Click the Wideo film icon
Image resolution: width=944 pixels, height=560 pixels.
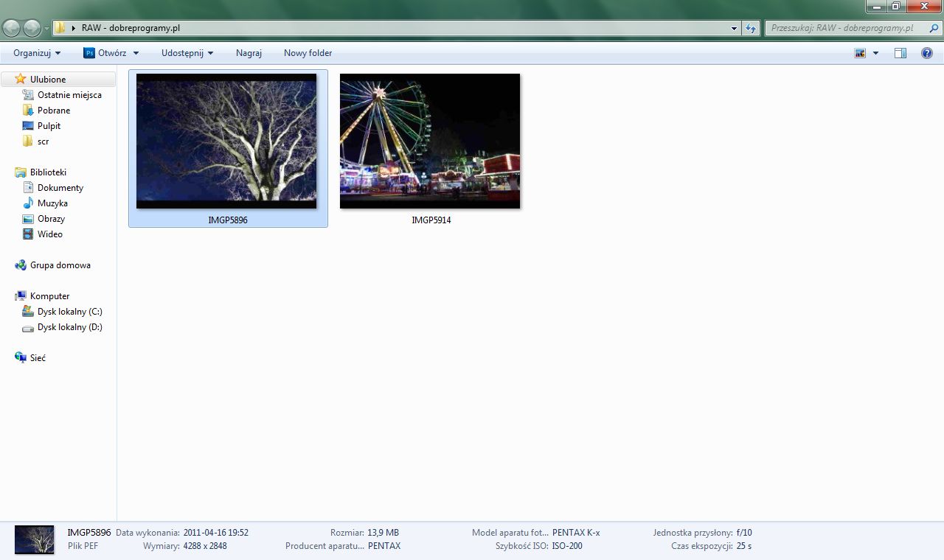28,234
